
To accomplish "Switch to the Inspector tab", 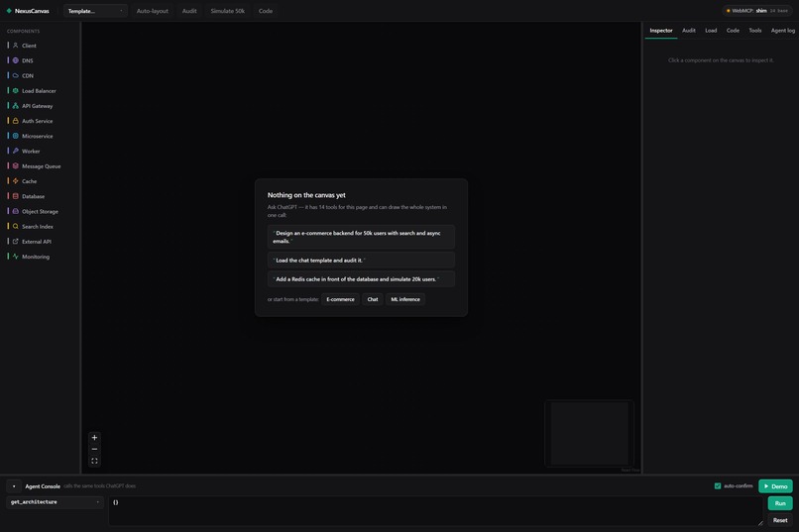I will tap(661, 31).
